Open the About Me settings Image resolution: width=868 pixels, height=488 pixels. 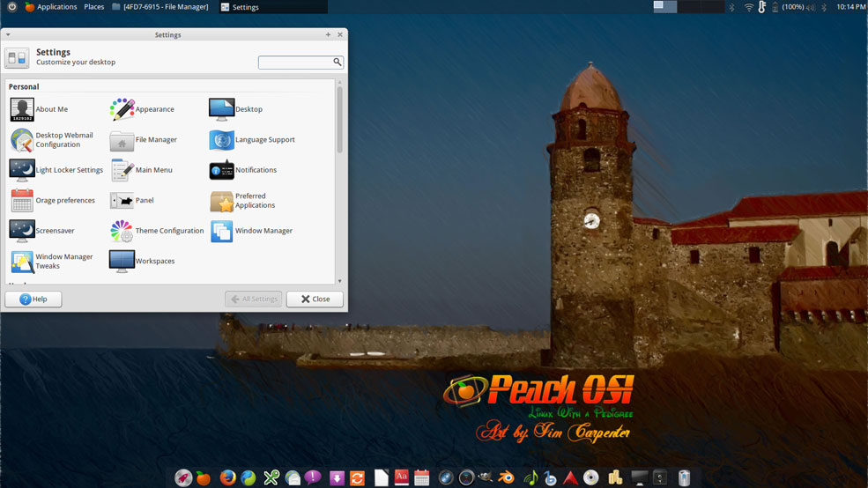(x=39, y=109)
